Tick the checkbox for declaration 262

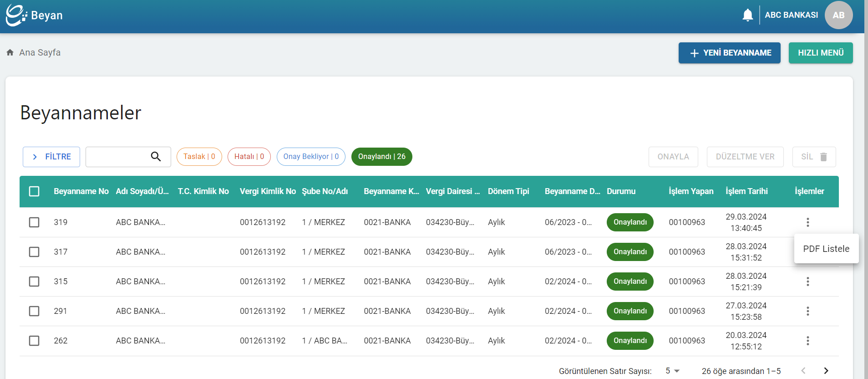coord(34,341)
